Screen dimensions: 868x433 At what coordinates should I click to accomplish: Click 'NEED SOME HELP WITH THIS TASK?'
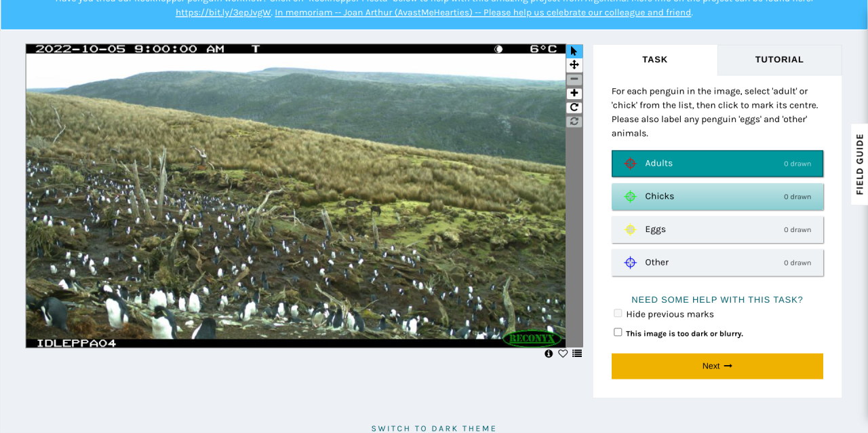tap(717, 299)
